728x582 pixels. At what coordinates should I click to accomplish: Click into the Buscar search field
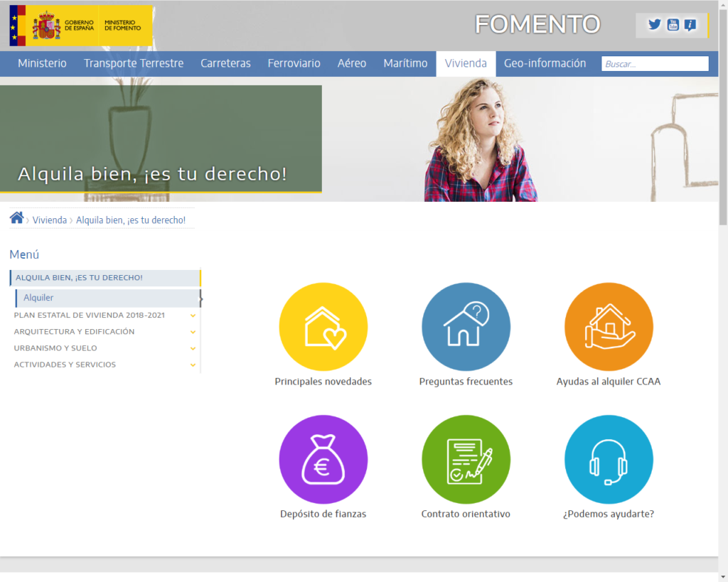click(x=655, y=64)
